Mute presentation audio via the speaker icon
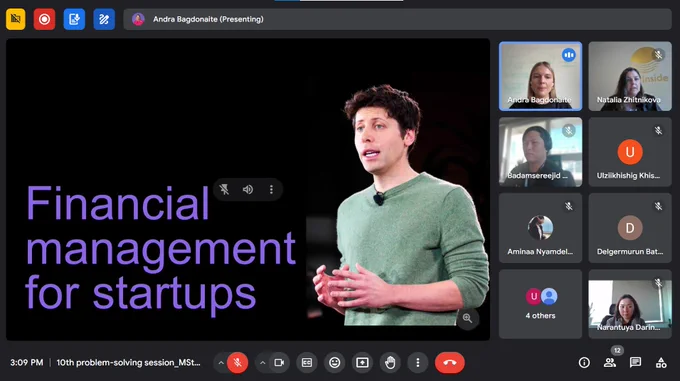680x381 pixels. (248, 189)
